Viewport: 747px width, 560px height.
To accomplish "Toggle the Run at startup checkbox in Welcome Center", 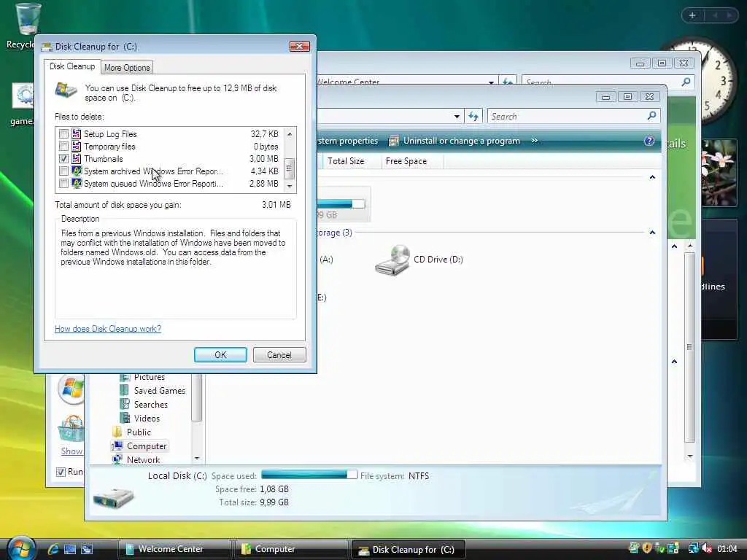I will click(x=61, y=472).
